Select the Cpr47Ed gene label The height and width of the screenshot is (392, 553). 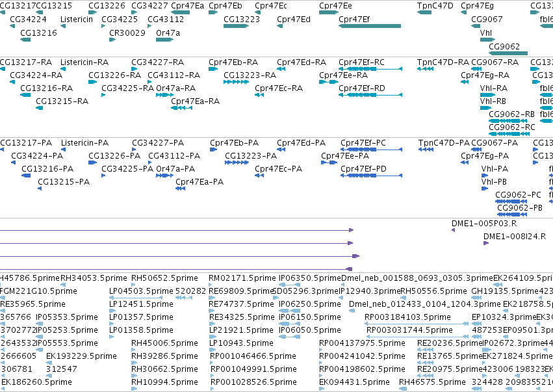294,19
